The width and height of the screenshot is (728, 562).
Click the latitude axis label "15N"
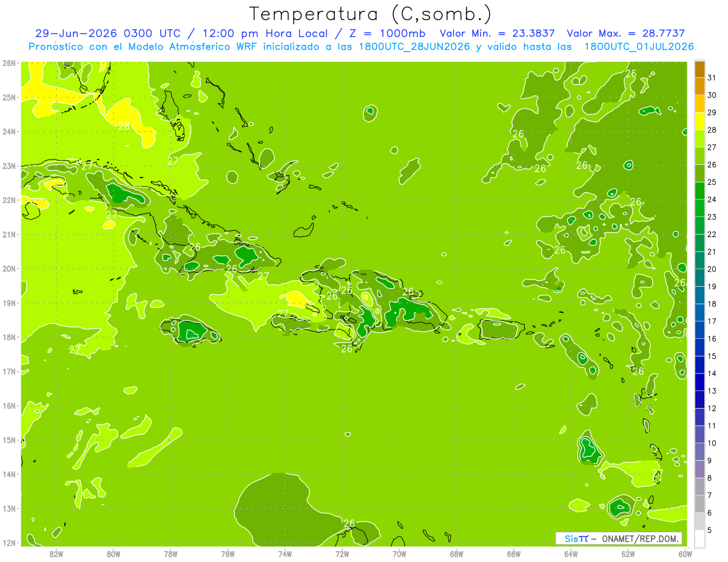pyautogui.click(x=8, y=440)
